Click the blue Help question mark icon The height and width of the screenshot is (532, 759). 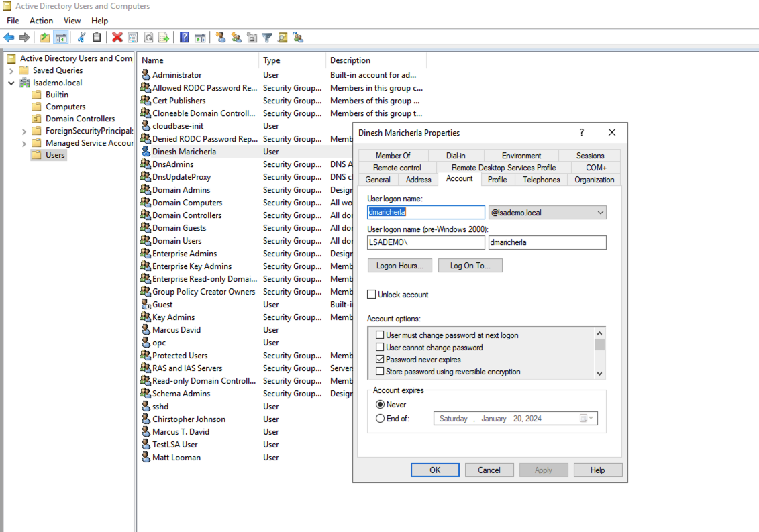pyautogui.click(x=184, y=38)
